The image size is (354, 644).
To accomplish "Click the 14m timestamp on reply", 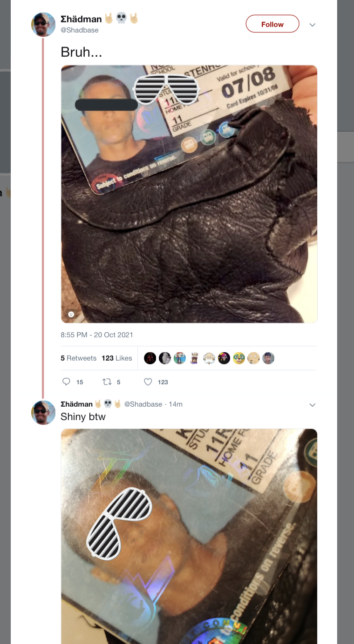I will click(x=176, y=404).
